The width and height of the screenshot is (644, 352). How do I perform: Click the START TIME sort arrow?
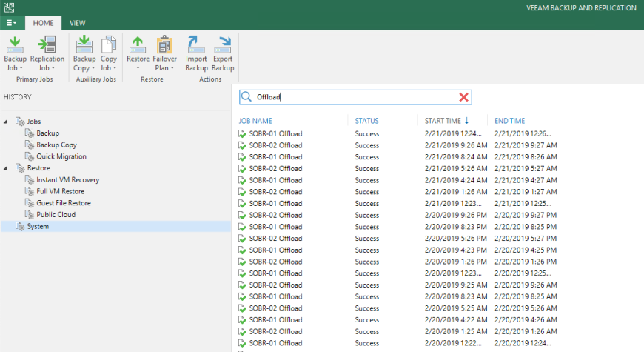pos(466,121)
